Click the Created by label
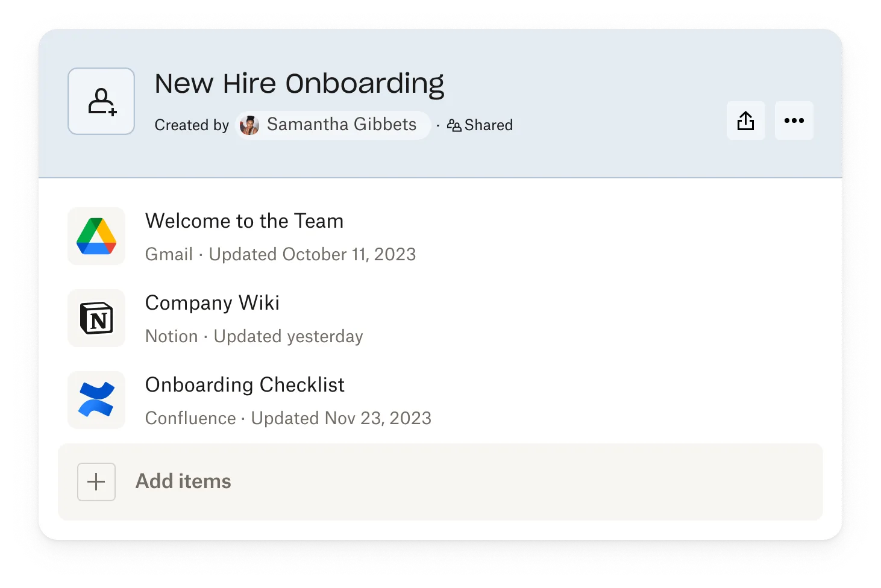The width and height of the screenshot is (881, 588). tap(192, 125)
